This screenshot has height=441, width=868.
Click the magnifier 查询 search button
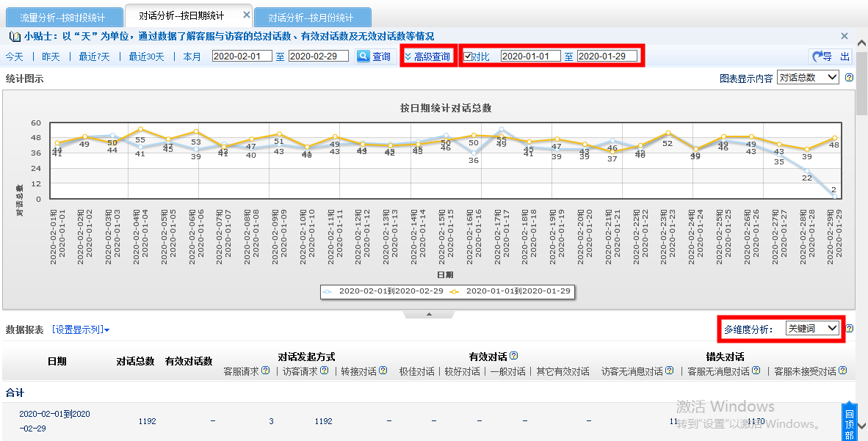[375, 57]
